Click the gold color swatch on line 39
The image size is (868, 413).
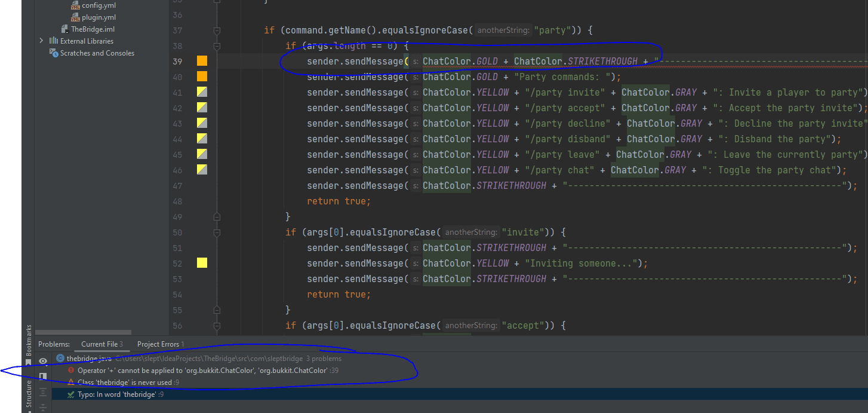pos(202,61)
